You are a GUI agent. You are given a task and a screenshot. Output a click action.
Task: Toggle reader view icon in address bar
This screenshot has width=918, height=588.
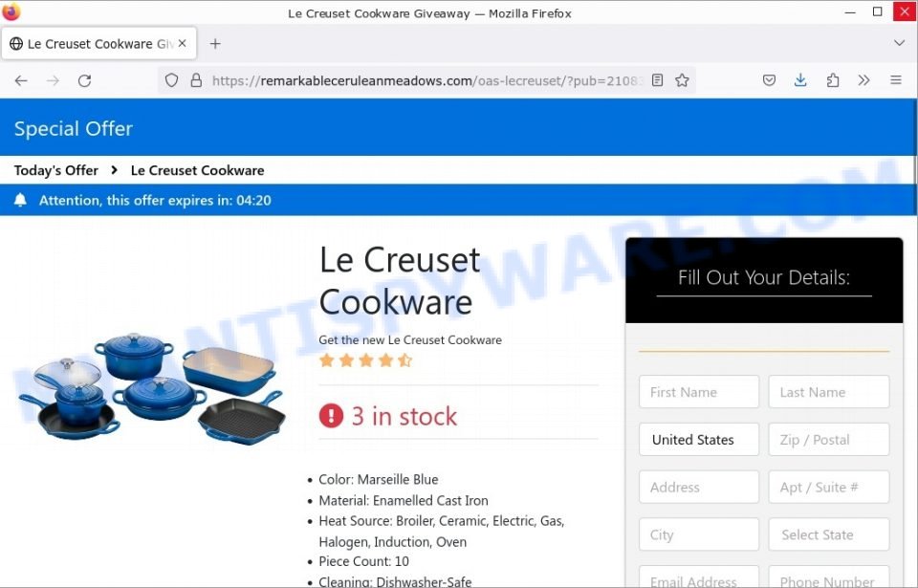click(x=658, y=80)
